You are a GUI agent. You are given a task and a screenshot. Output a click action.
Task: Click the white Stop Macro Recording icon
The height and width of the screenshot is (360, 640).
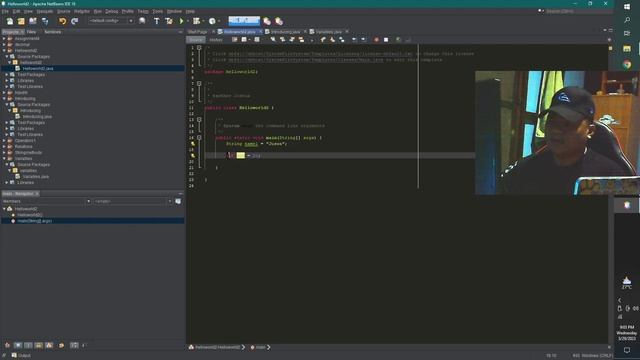(386, 40)
